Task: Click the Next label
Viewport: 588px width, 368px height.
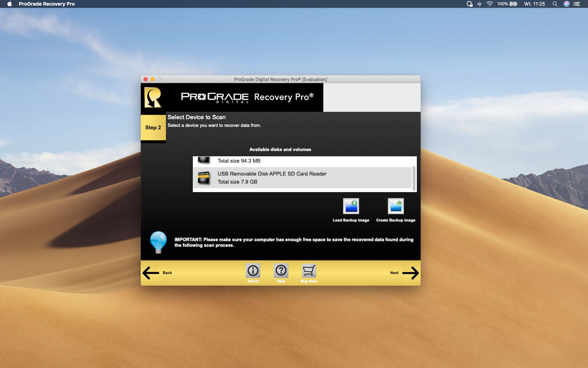Action: pyautogui.click(x=394, y=273)
